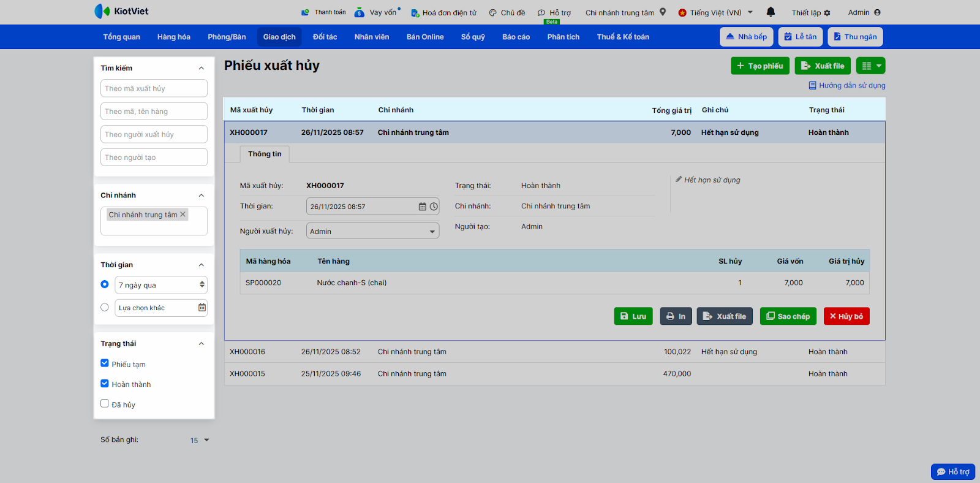980x483 pixels.
Task: Collapse the Chi nhánh filter panel
Action: pos(202,196)
